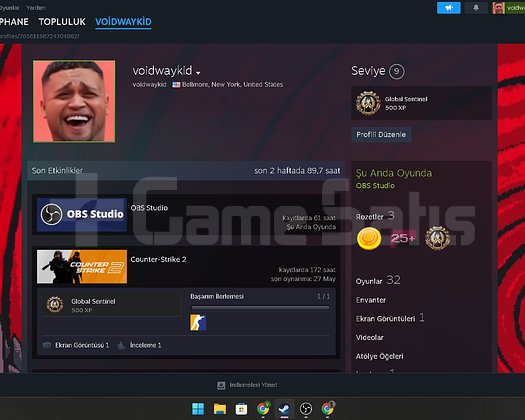The image size is (525, 420).
Task: Click the Seviye label
Action: pyautogui.click(x=368, y=71)
